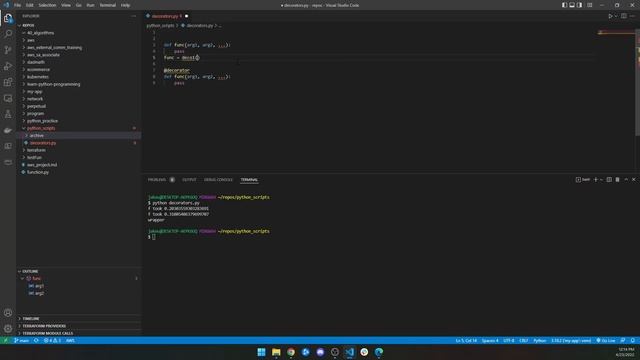Click Spaces: 4 indentation setting
640x360 pixels.
point(490,340)
